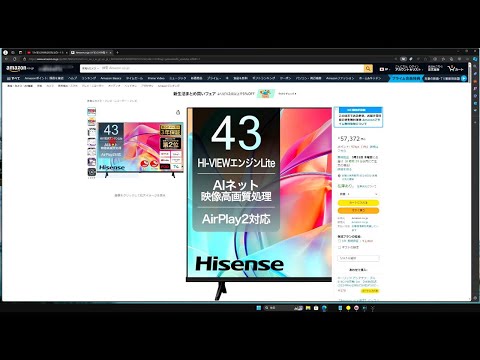480x360 pixels.
Task: Open a new browser tab with plus
Action: [117, 52]
